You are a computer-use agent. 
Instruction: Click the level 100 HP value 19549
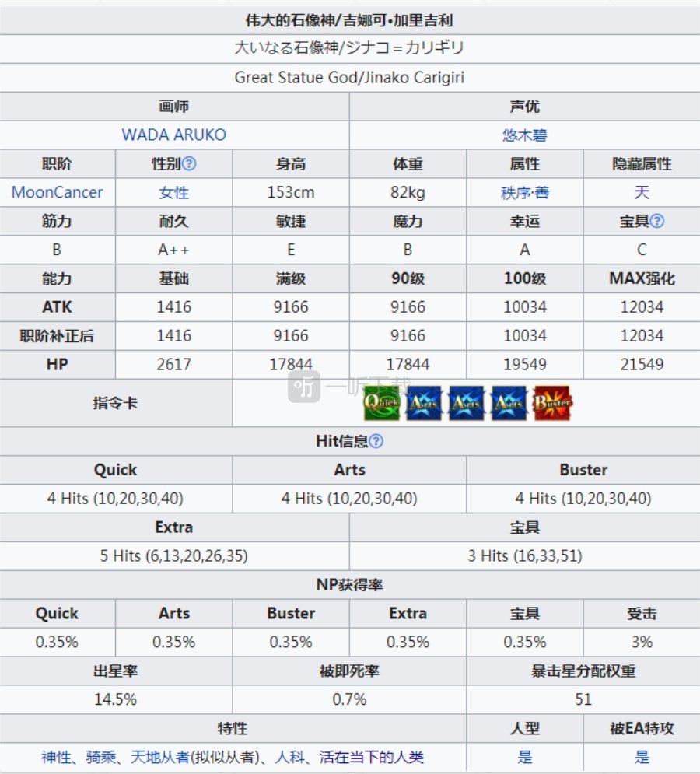tap(525, 364)
